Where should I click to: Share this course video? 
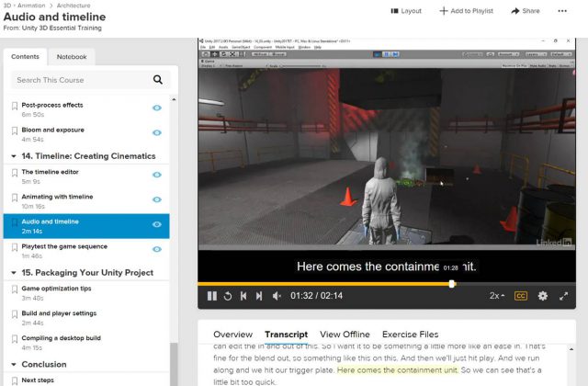(x=526, y=11)
